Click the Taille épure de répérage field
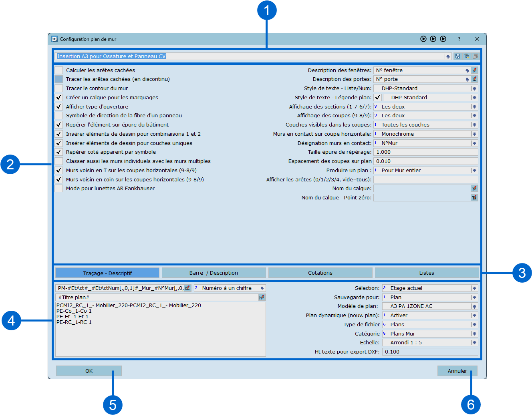This screenshot has height=418, width=532. [425, 152]
